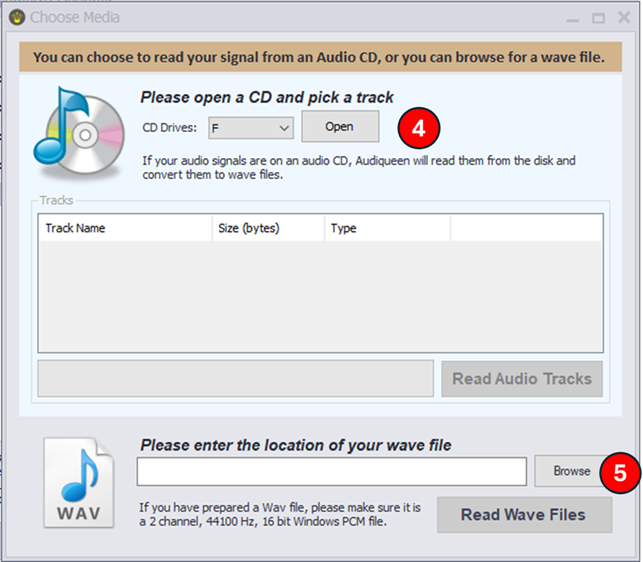Open the selected CD drive
This screenshot has height=562, width=643.
(x=340, y=126)
